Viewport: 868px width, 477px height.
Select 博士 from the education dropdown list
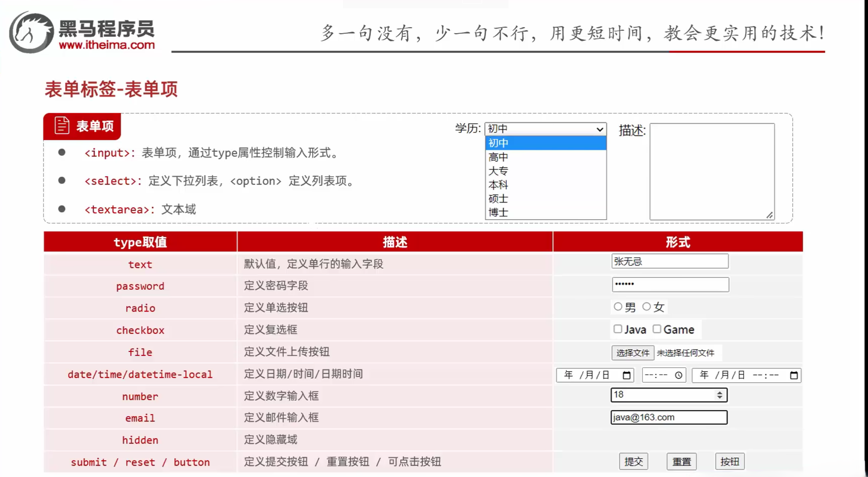point(498,212)
